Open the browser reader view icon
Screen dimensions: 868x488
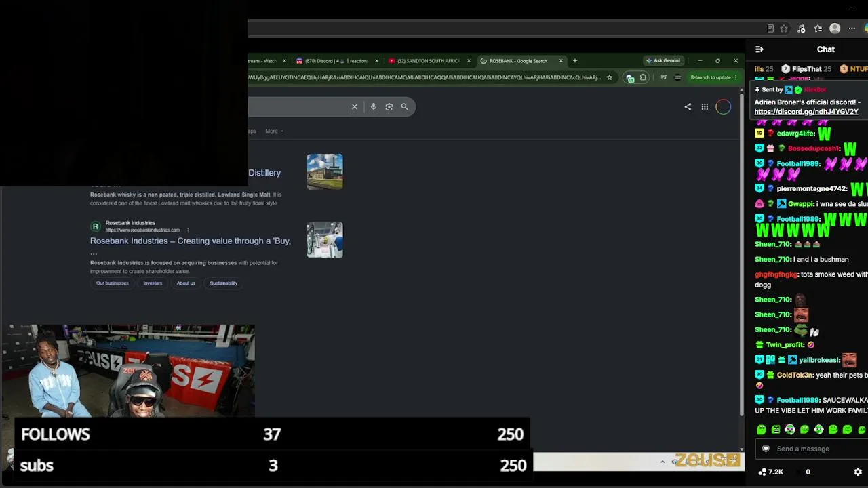tap(770, 28)
